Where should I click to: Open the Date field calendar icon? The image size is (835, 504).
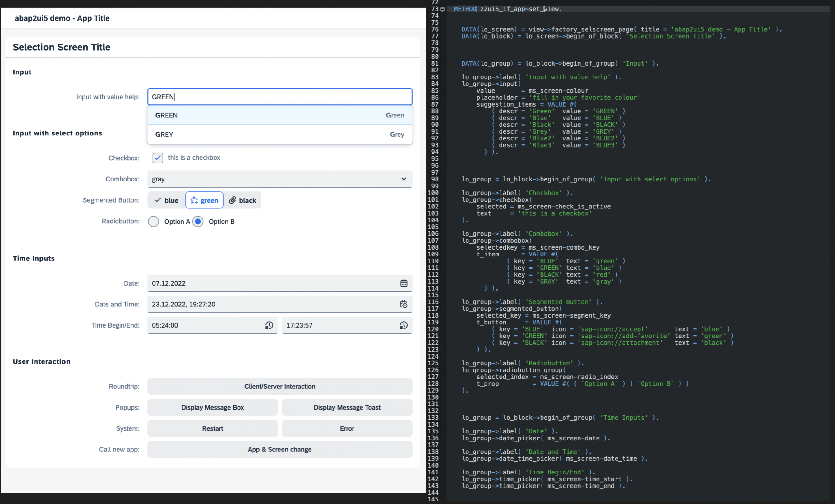(404, 283)
